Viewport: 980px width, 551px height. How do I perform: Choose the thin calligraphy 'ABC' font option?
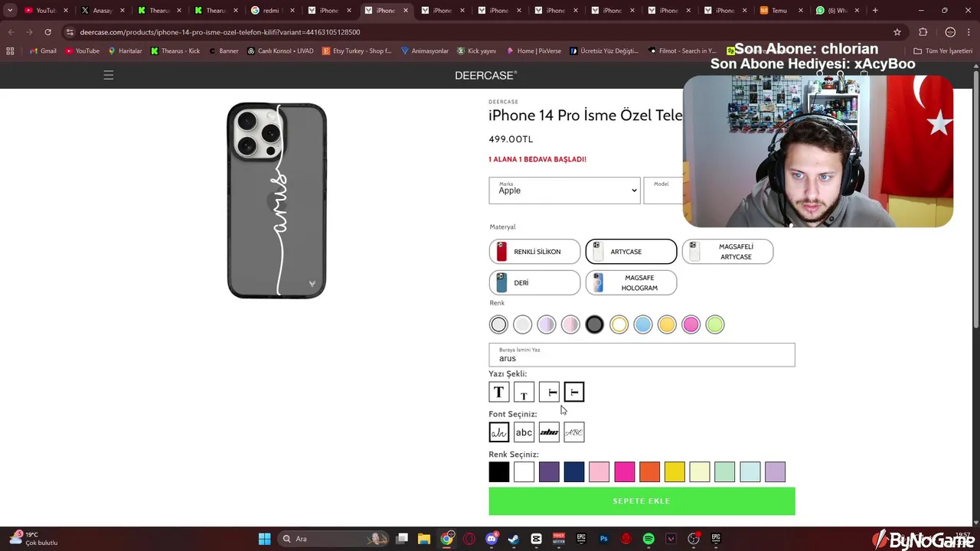click(x=574, y=432)
